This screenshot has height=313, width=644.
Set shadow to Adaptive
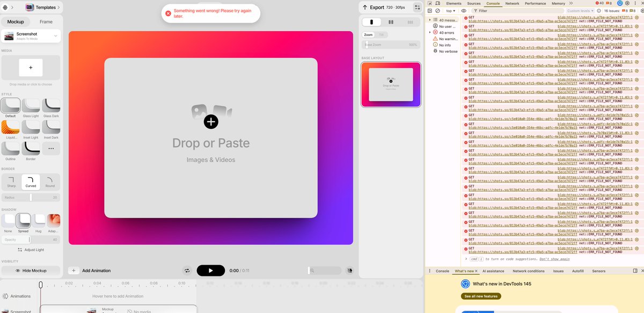54,221
